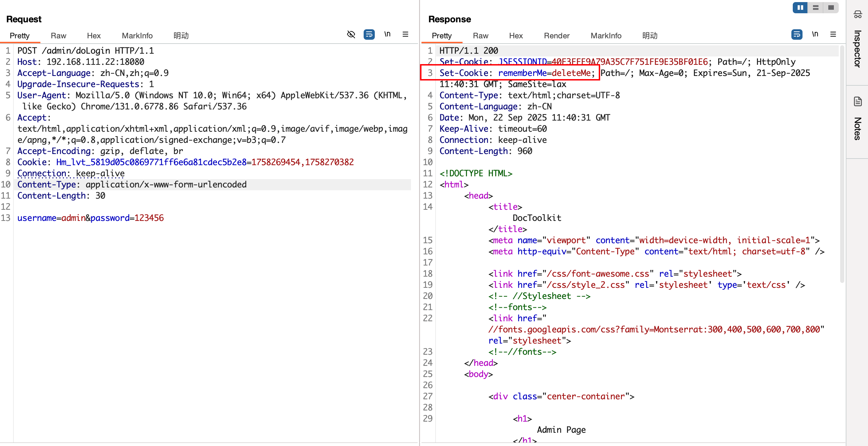The height and width of the screenshot is (446, 868).
Task: Toggle word wrap icon in Response panel
Action: tap(797, 34)
